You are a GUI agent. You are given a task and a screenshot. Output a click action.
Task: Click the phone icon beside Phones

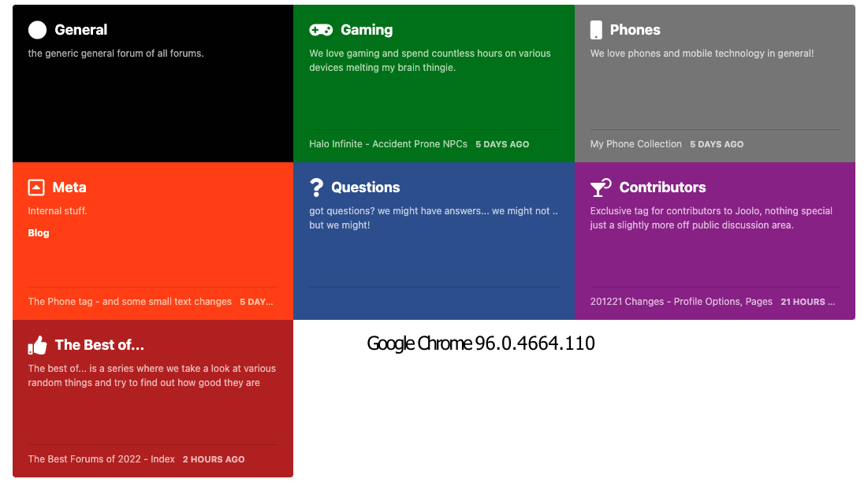coord(596,30)
